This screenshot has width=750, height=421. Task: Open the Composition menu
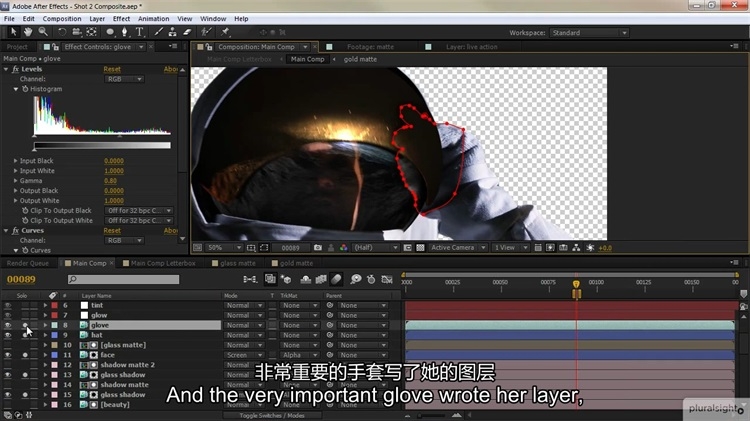(x=62, y=19)
